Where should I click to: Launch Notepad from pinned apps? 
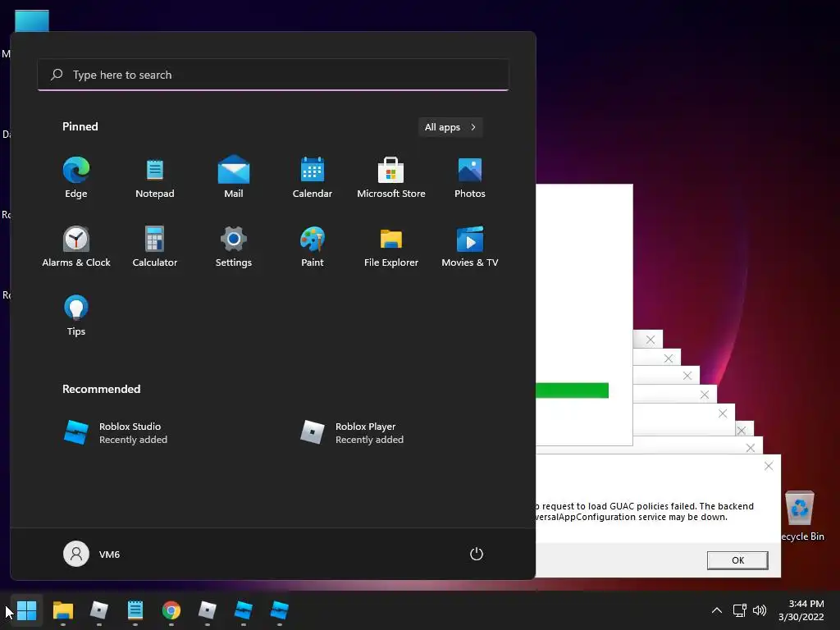coord(155,178)
